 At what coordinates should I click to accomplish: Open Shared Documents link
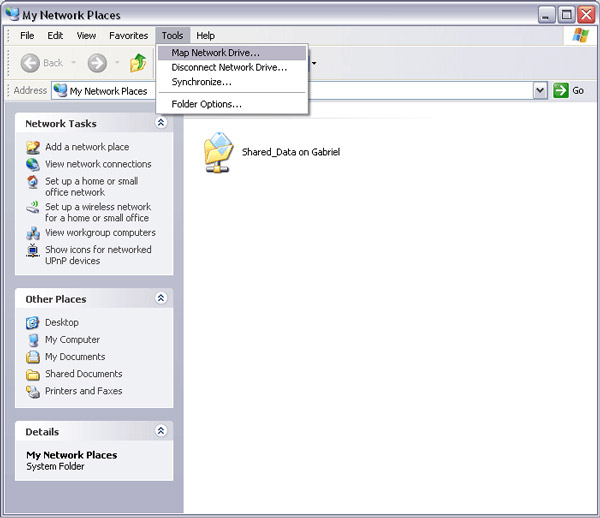(x=84, y=374)
